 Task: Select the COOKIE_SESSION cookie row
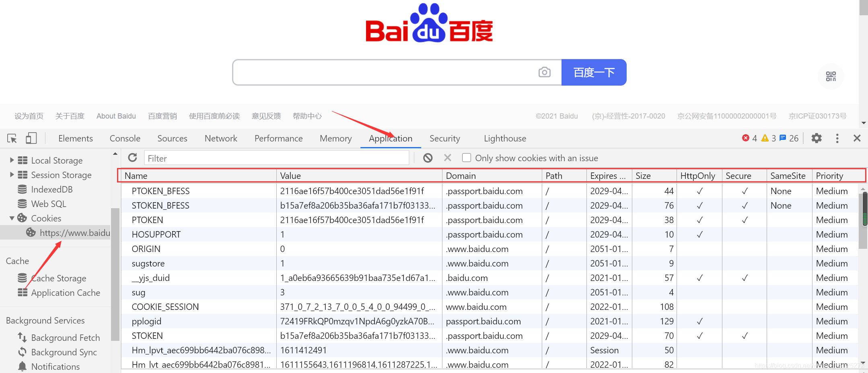tap(490, 307)
